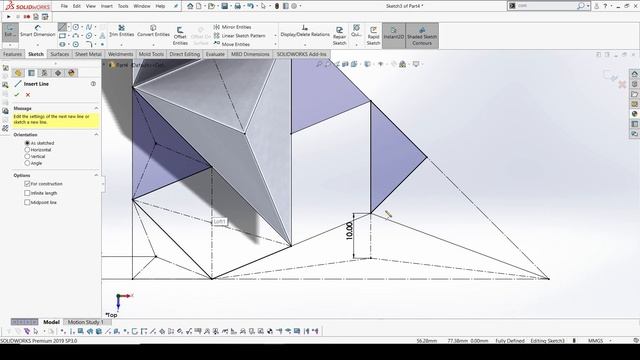Click Appearances icon in right task pane
640x360 pixels.
point(634,114)
